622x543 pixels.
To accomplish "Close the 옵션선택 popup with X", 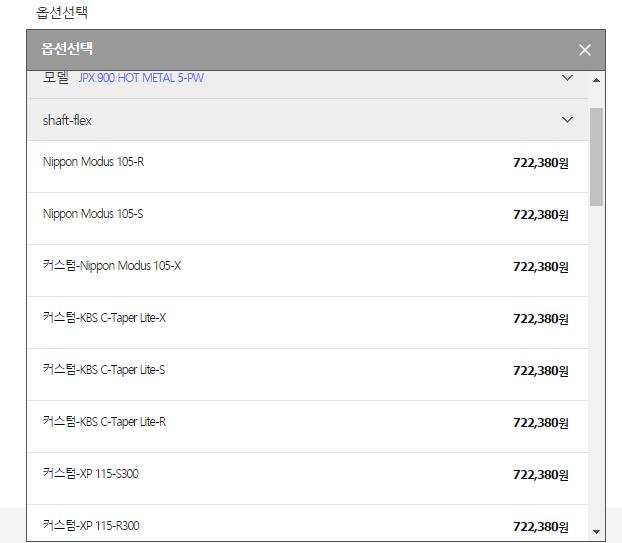I will click(585, 50).
